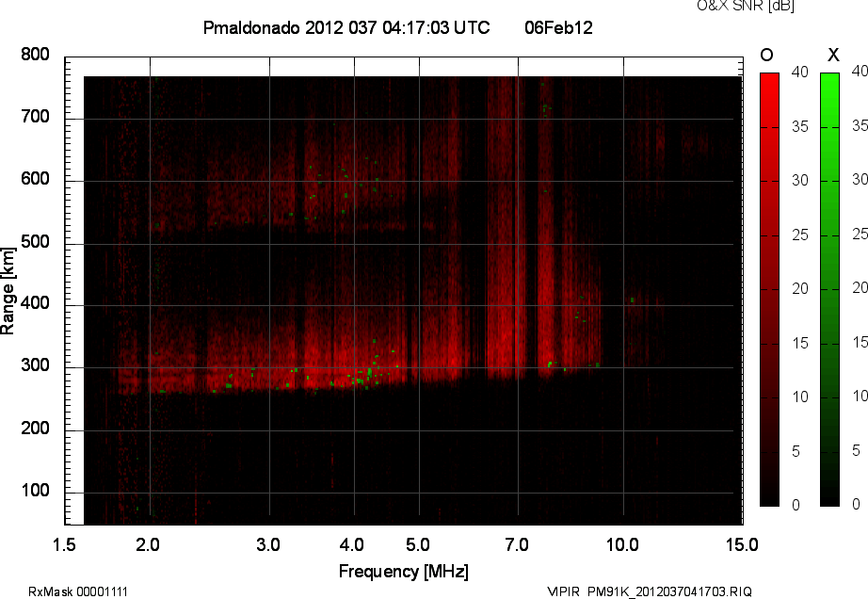The height and width of the screenshot is (599, 868).
Task: Click the 500 km range tick label
Action: click(x=35, y=242)
